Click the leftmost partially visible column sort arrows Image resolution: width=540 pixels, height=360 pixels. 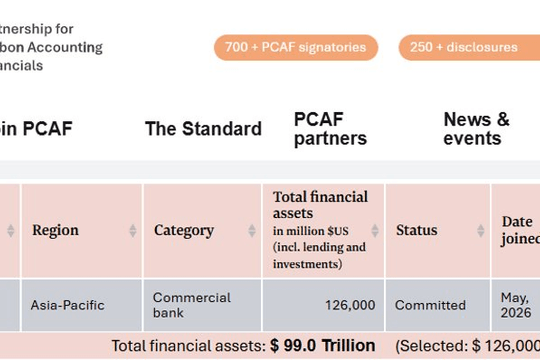coord(11,230)
